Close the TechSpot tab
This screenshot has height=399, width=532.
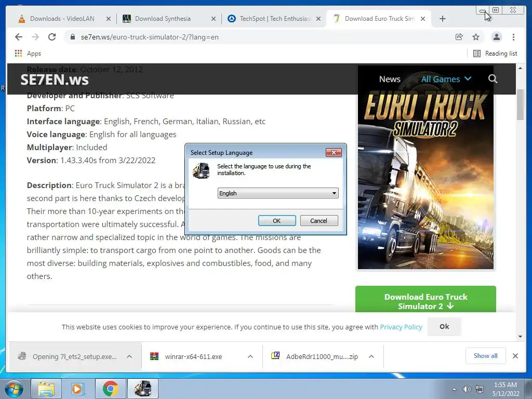(x=318, y=19)
